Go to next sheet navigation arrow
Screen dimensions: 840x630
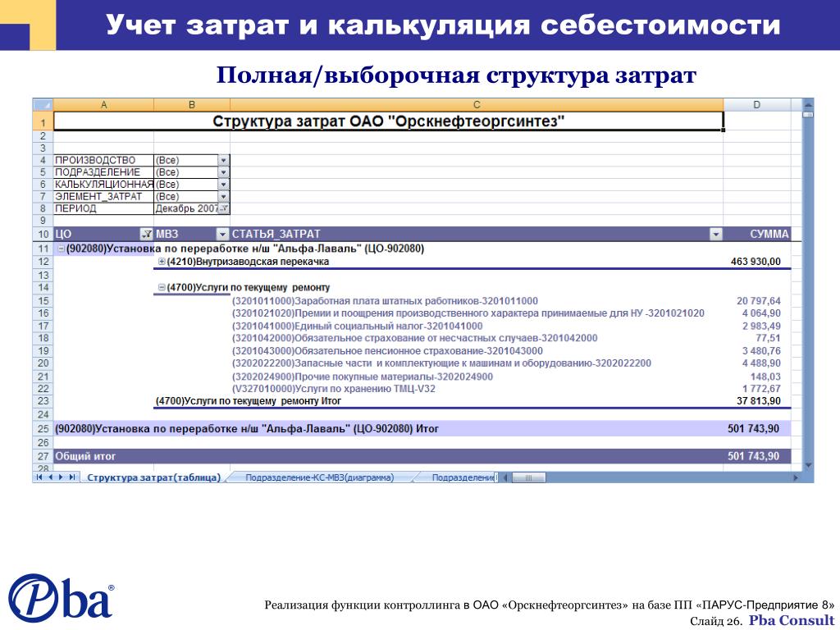pos(61,477)
